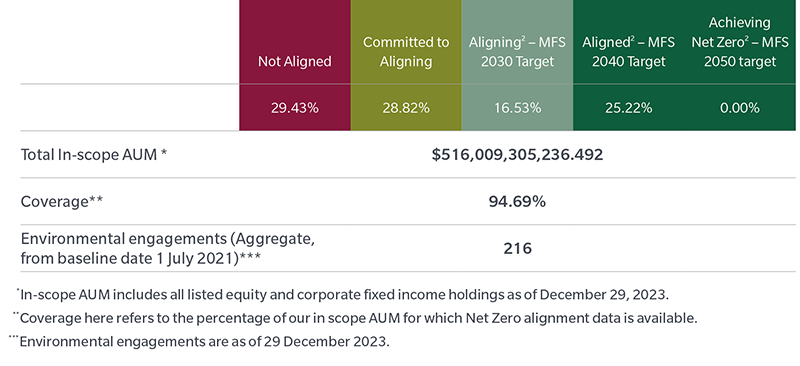Select the 25.22% cell

629,108
